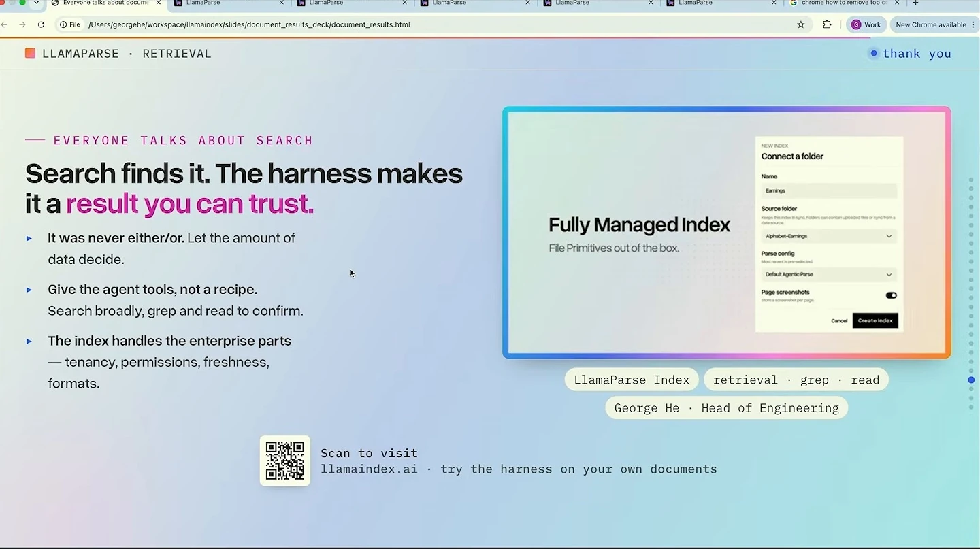Click the 'Create index' button
980x549 pixels.
(x=875, y=320)
